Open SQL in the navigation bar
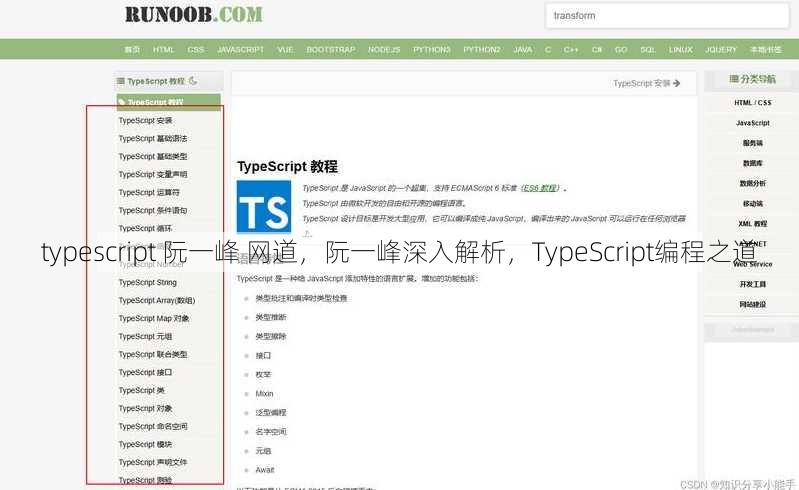The height and width of the screenshot is (490, 799). click(x=648, y=49)
